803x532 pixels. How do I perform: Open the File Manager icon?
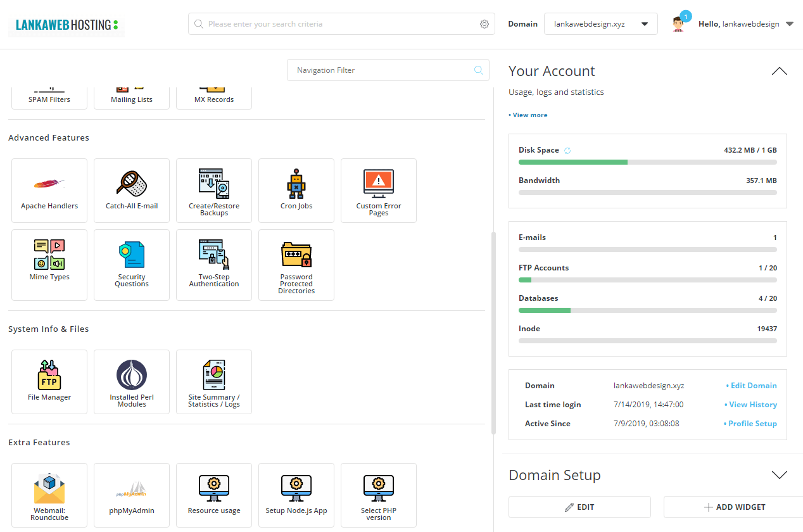tap(49, 381)
